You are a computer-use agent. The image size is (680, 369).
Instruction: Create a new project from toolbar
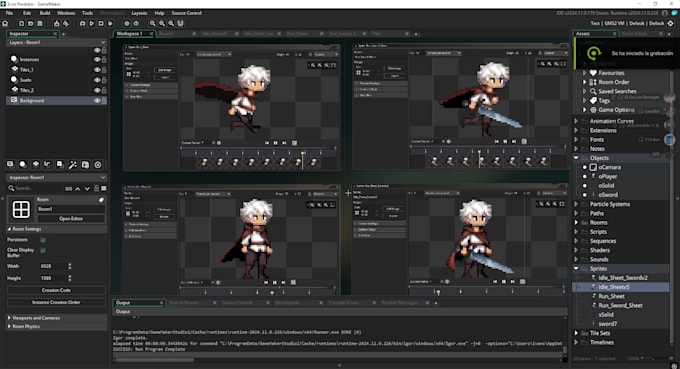click(x=21, y=23)
